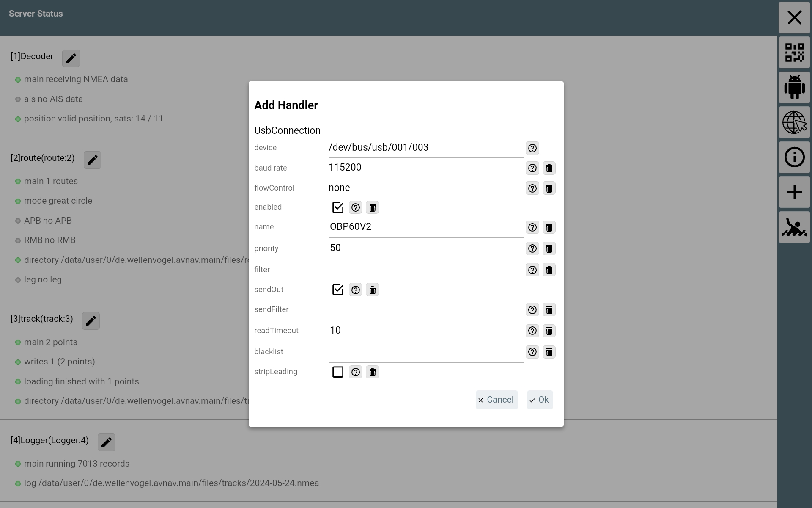Edit the route handler with pencil icon
The height and width of the screenshot is (508, 812).
[x=93, y=160]
